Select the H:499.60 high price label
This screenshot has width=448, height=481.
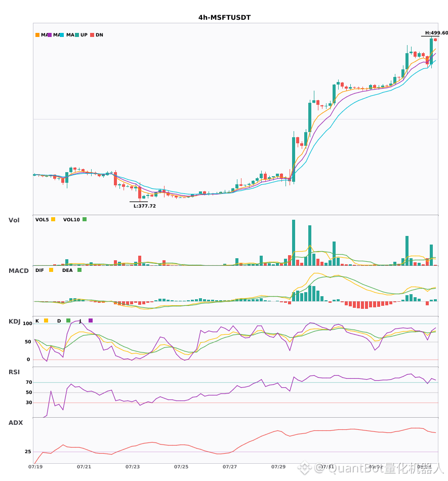(x=436, y=33)
